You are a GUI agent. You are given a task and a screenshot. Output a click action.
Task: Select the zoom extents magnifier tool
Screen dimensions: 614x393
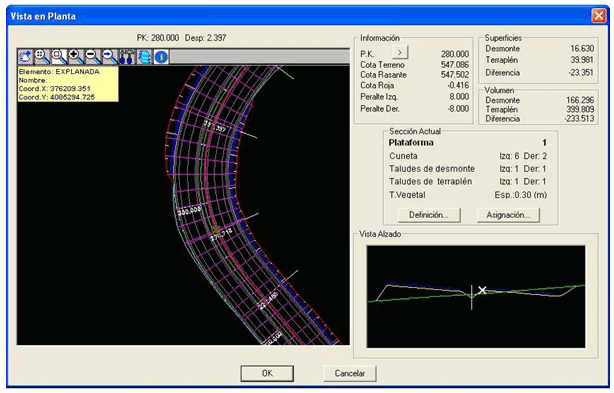pos(42,57)
